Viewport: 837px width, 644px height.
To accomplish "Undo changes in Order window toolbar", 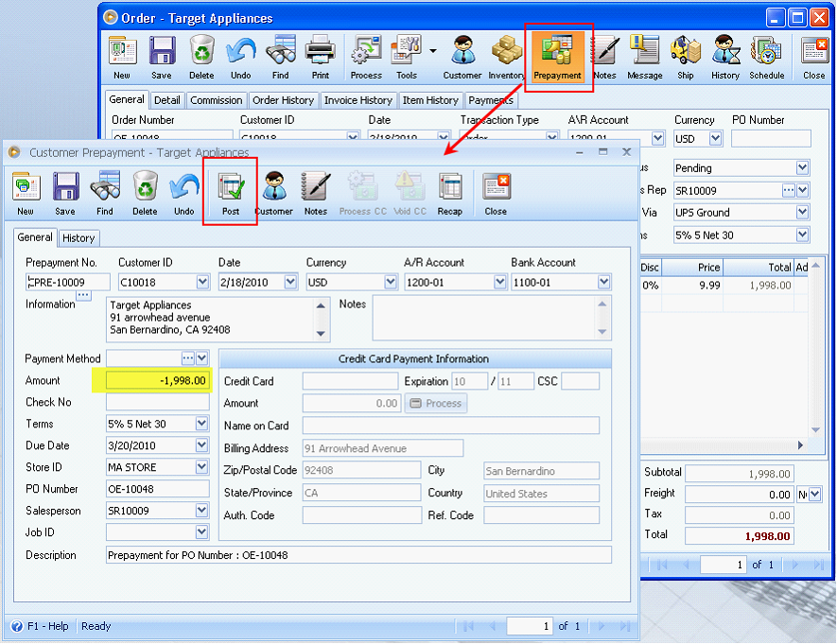I will point(241,58).
